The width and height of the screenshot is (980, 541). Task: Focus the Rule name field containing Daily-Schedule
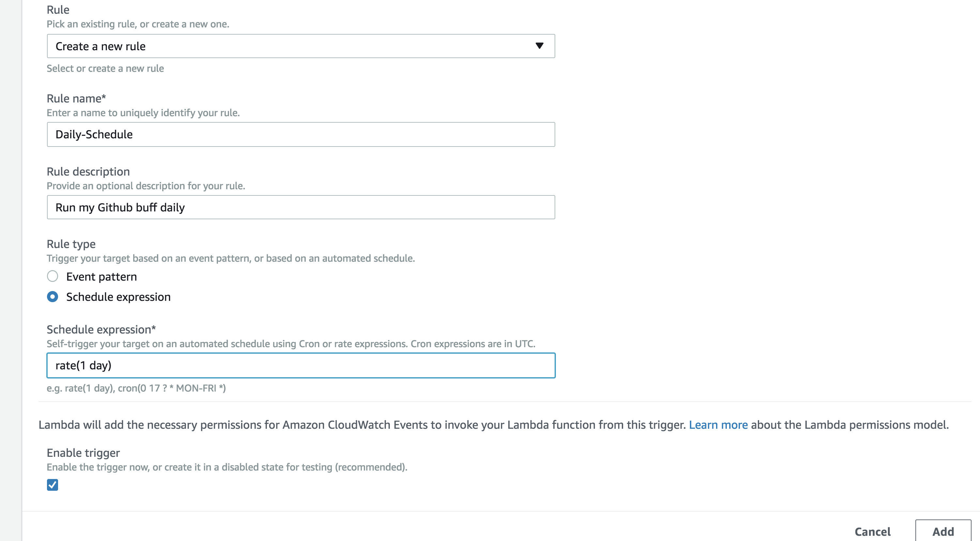300,134
